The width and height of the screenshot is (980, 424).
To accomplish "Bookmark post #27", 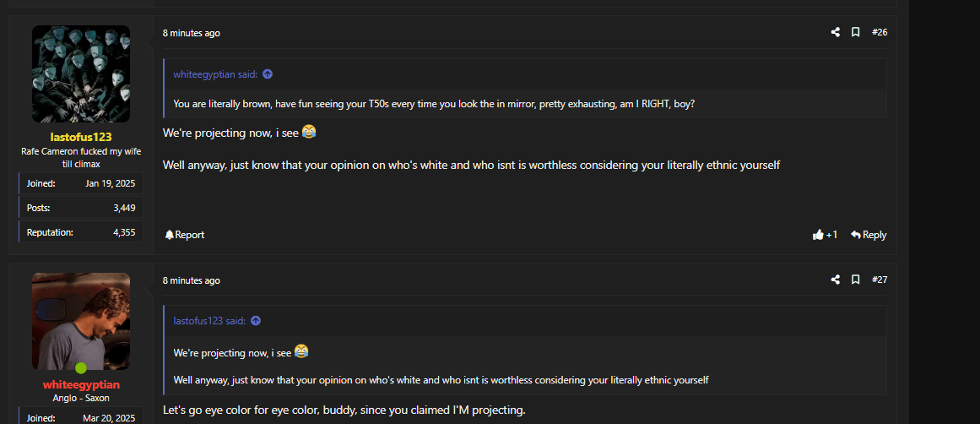I will [x=855, y=280].
